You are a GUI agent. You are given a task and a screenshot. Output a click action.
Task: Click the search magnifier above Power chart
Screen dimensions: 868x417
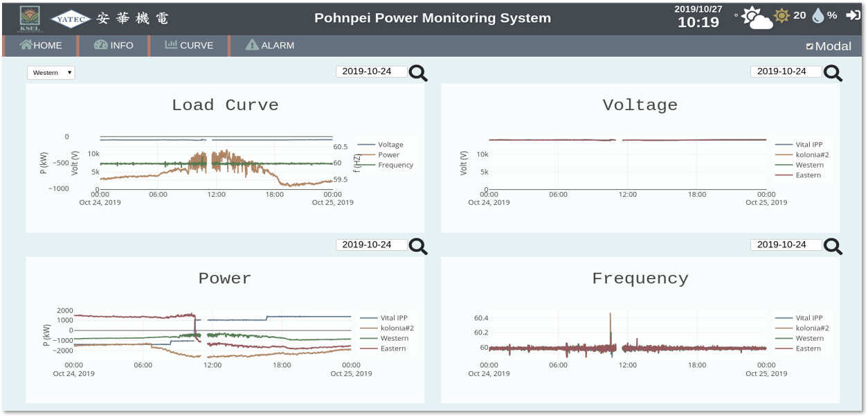point(418,246)
